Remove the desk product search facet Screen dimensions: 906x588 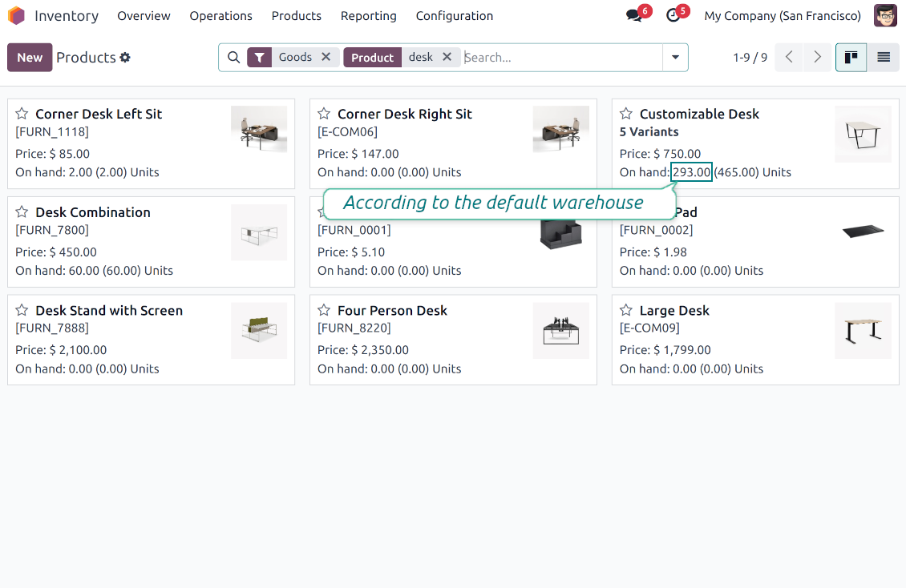(x=447, y=57)
